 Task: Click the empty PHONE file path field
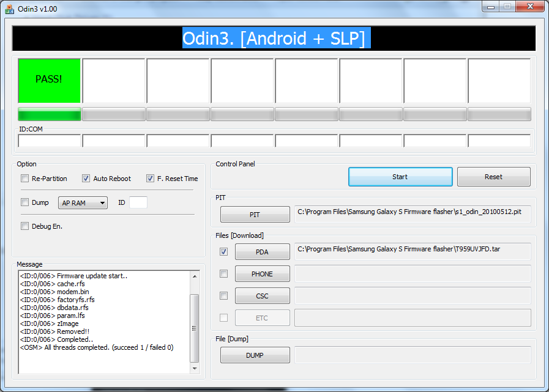coord(413,274)
